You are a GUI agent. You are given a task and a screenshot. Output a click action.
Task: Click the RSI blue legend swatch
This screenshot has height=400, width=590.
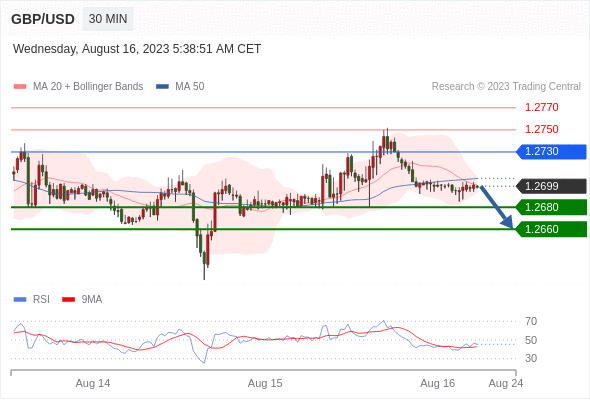point(20,300)
